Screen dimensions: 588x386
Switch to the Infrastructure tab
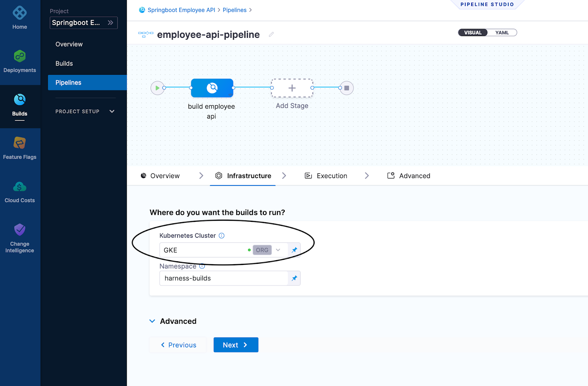click(243, 176)
